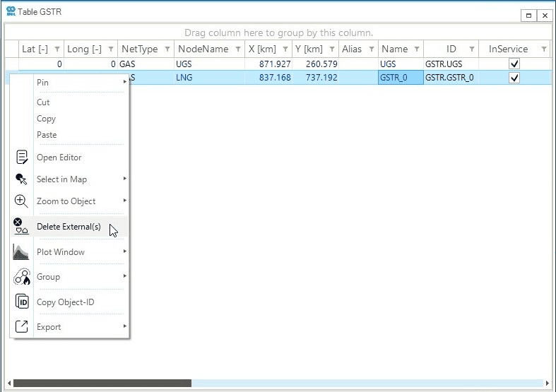Click the horizontal scrollbar thumb
556x392 pixels.
[102, 383]
